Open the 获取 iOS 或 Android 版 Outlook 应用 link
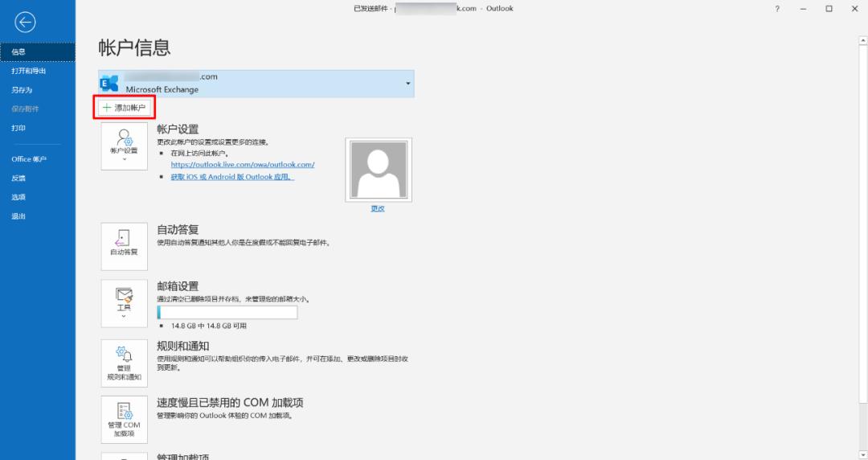 coord(232,177)
